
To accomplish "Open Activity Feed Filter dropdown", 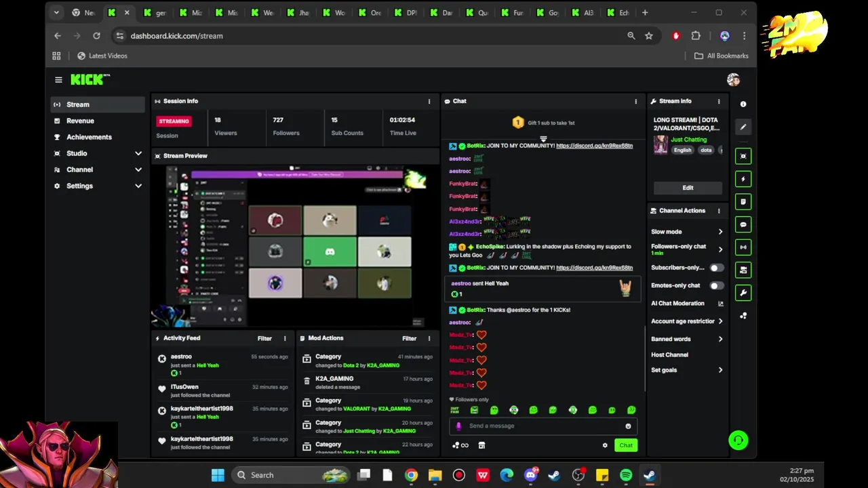I will (x=264, y=338).
